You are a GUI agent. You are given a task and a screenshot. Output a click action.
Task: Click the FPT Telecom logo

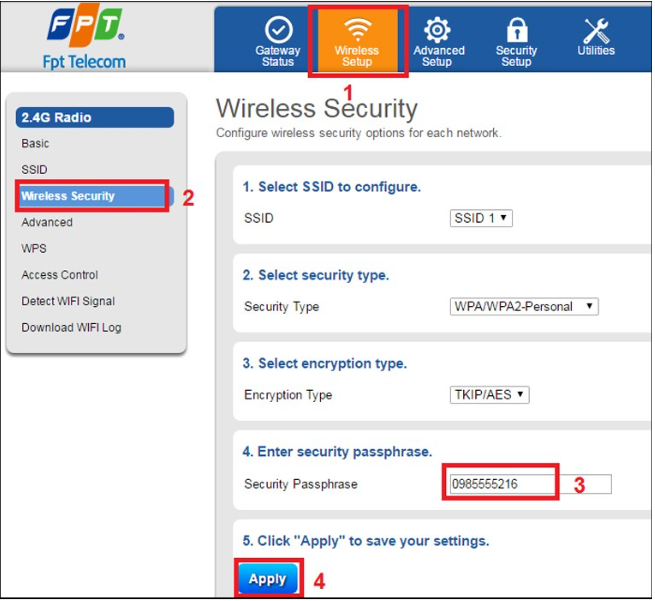tap(84, 40)
